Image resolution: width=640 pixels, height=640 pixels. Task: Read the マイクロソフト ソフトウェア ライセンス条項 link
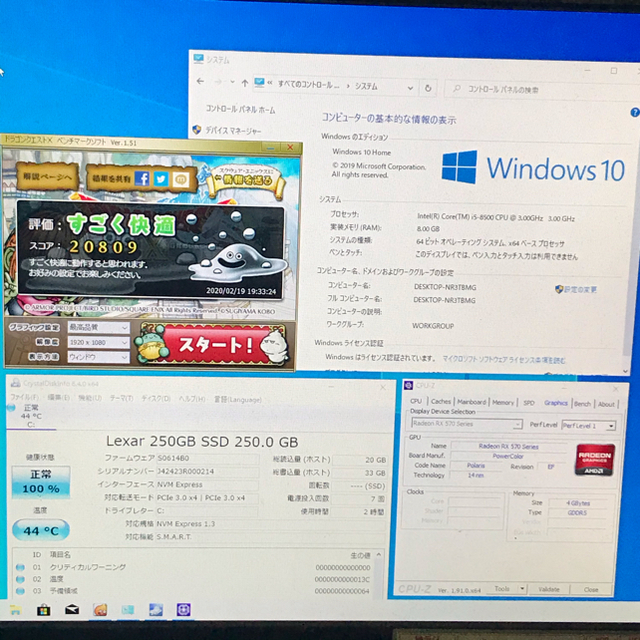[x=504, y=360]
